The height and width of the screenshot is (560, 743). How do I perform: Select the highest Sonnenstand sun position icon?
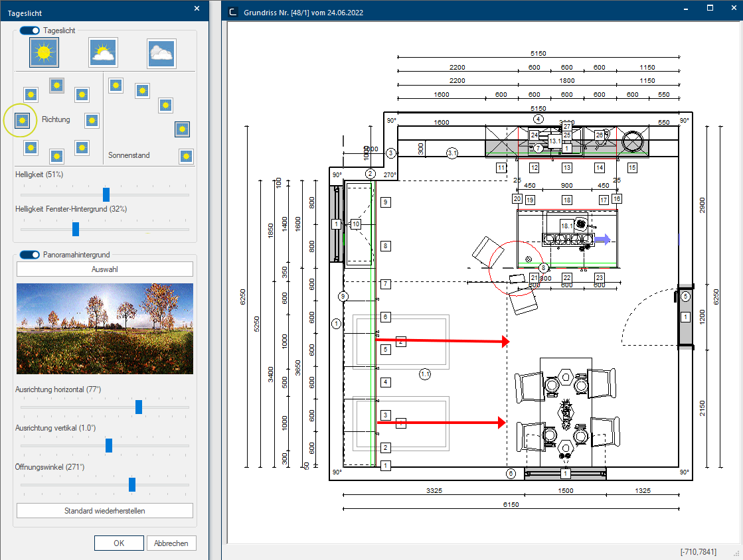[116, 85]
